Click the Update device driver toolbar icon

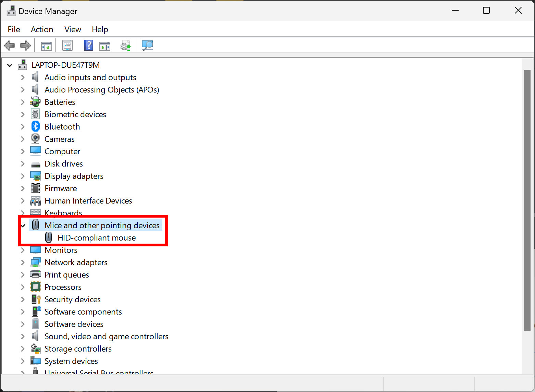[x=126, y=45]
